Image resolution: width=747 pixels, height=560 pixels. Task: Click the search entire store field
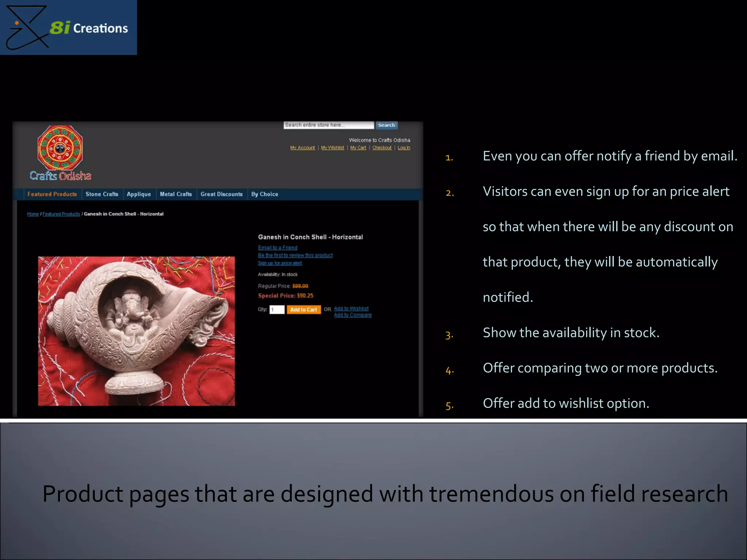point(329,125)
